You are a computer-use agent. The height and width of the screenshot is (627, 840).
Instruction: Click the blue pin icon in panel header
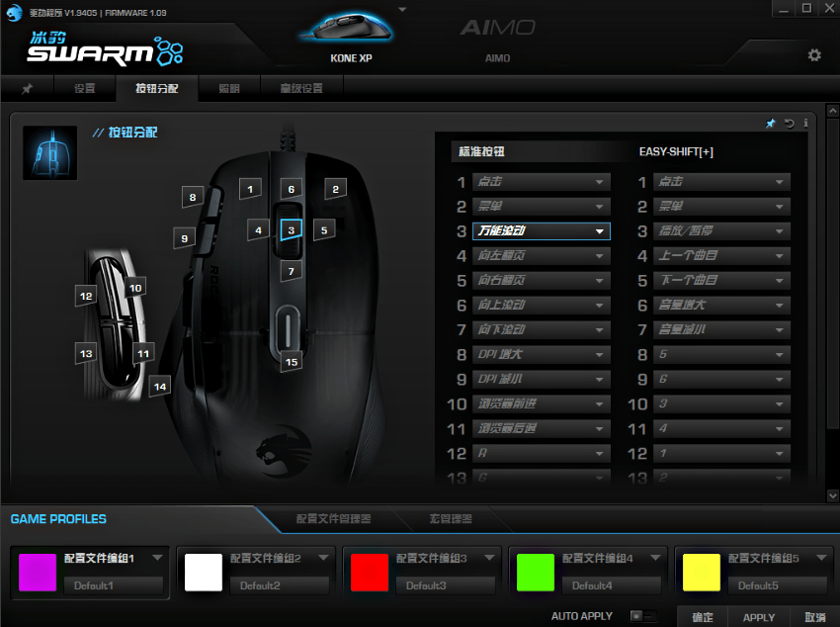(x=771, y=124)
